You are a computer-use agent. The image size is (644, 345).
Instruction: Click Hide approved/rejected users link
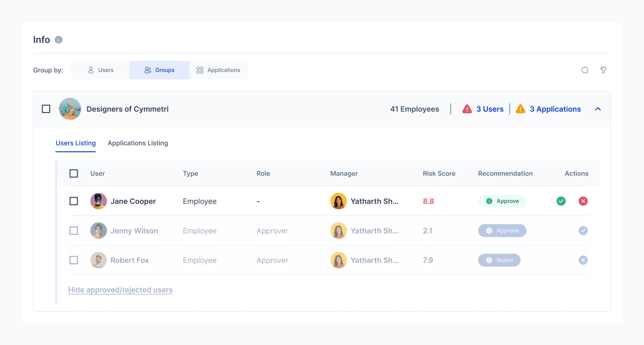[120, 290]
